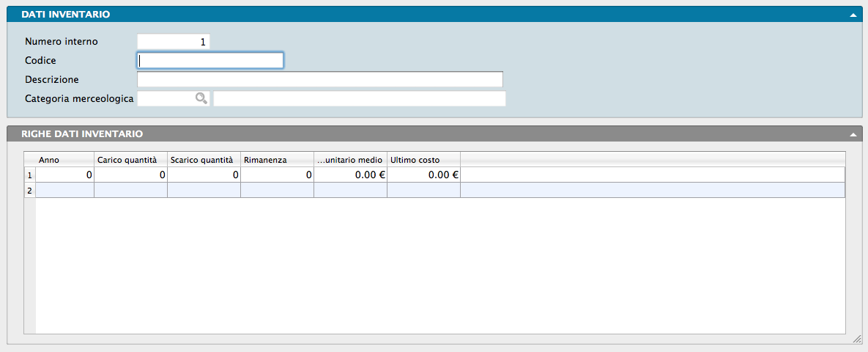This screenshot has width=868, height=352.
Task: Click the Categoria merceologica description box
Action: tap(359, 99)
